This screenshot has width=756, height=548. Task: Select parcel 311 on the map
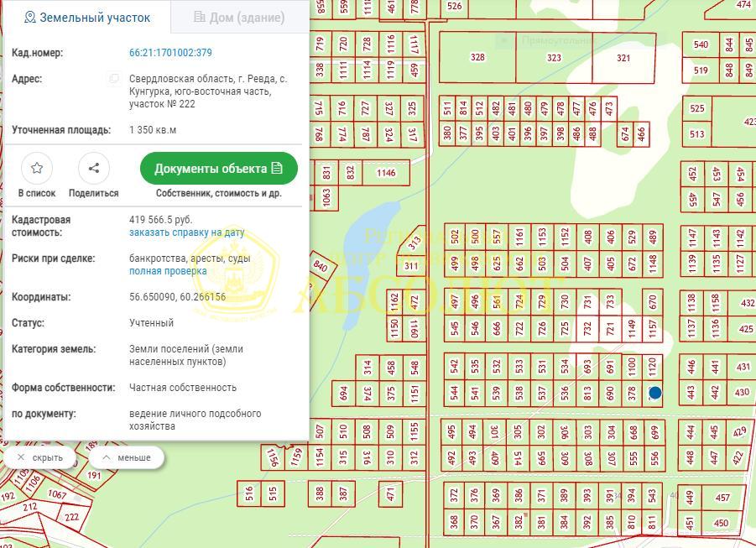411,266
